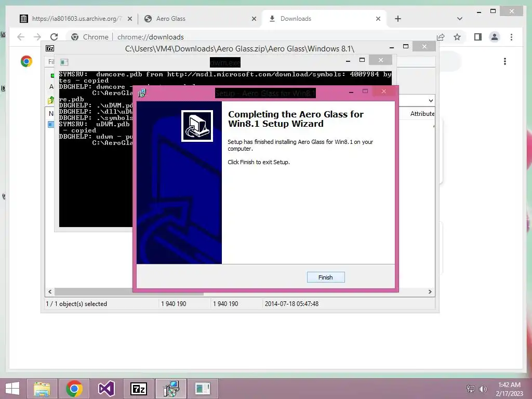532x399 pixels.
Task: Minimize the dwm.exe console window
Action: [348, 60]
